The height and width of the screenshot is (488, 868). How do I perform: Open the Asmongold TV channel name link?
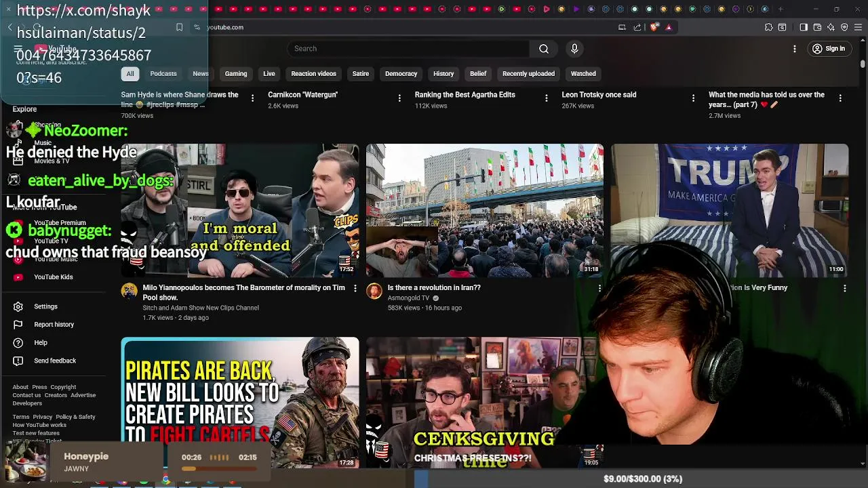point(408,298)
